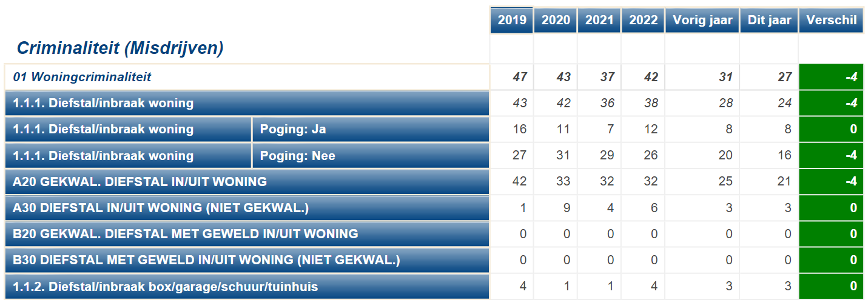This screenshot has width=868, height=300.
Task: Click the green Verschil cell for Woningcriminaliteit
Action: 831,77
